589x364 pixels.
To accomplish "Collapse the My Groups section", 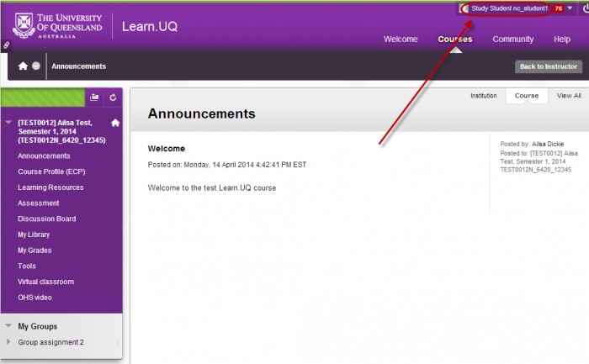I will coord(8,325).
